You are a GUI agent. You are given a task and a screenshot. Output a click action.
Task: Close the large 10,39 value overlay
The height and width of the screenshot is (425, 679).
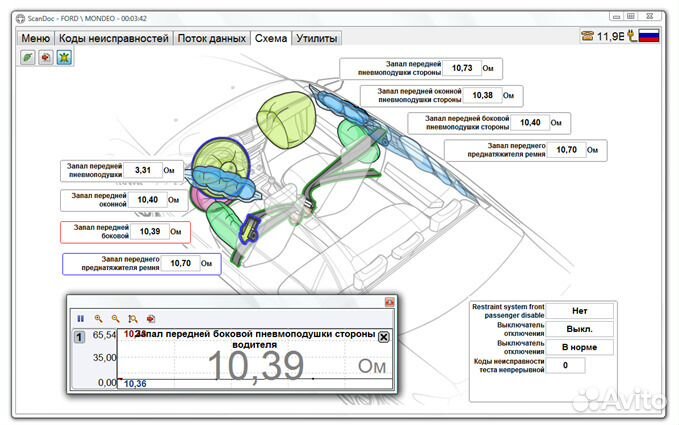point(383,337)
